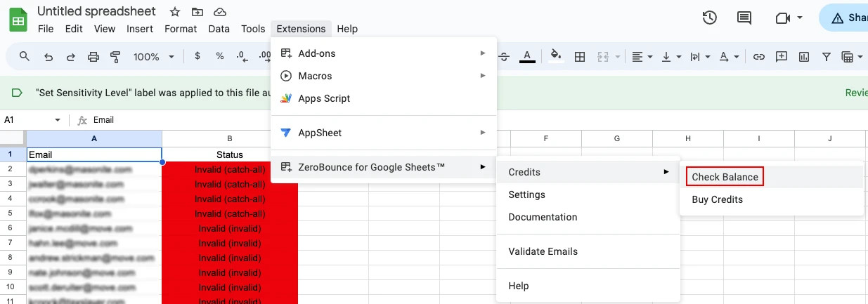Expand the Name Box dropdown arrow
Viewport: 868px width, 304px height.
[x=58, y=120]
